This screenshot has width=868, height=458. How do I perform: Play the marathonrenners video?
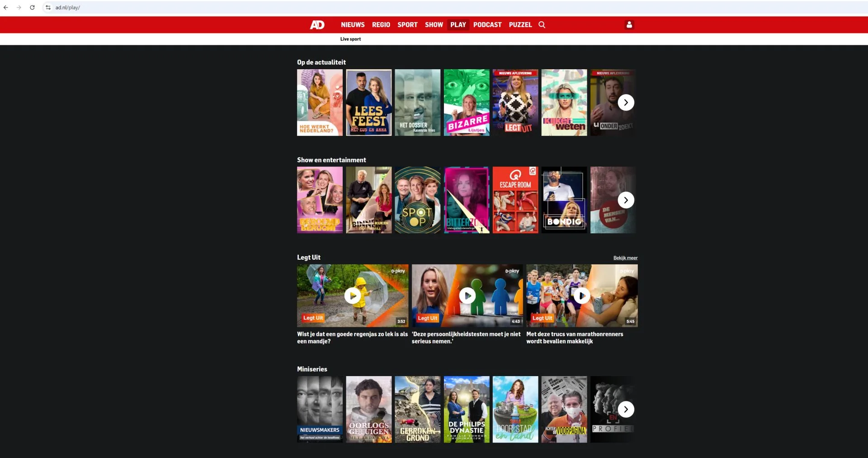click(582, 296)
